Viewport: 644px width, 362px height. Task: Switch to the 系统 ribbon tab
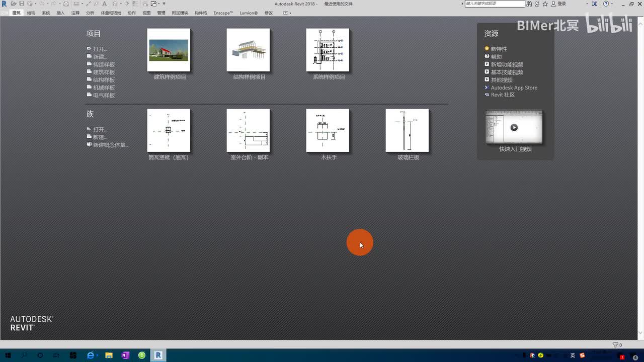[x=46, y=13]
